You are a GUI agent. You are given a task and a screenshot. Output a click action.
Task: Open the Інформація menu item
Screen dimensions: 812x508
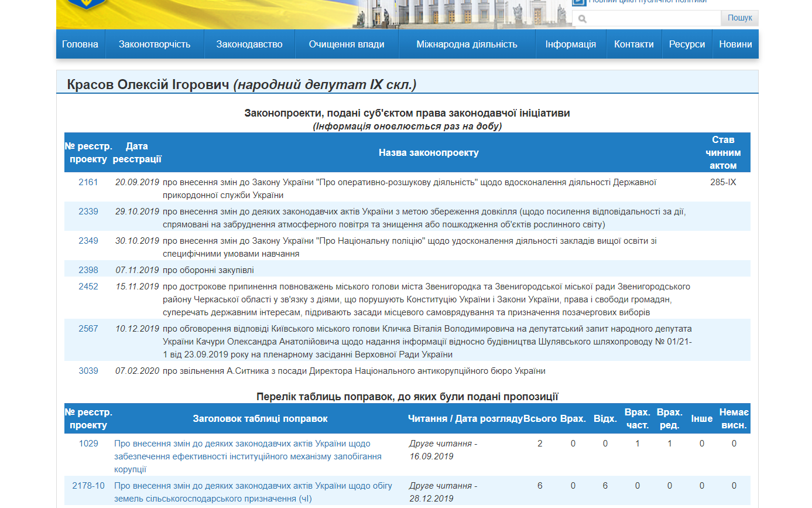point(571,45)
